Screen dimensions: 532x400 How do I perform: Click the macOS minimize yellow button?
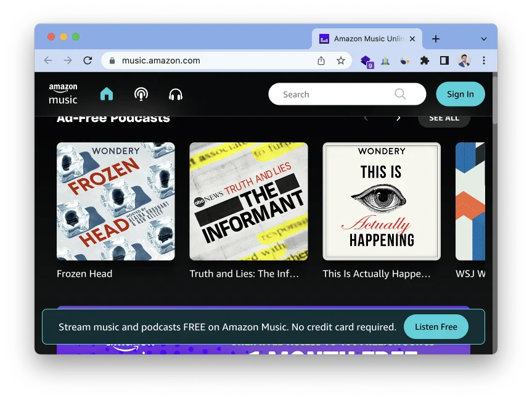pos(63,36)
